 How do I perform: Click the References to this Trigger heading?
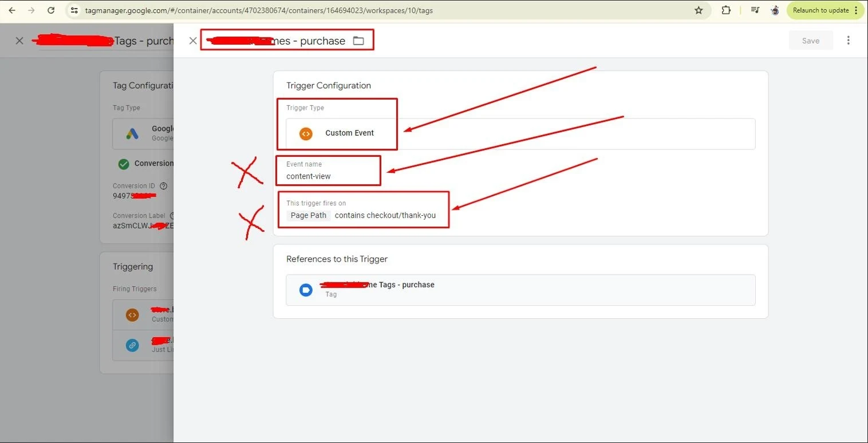pyautogui.click(x=337, y=259)
